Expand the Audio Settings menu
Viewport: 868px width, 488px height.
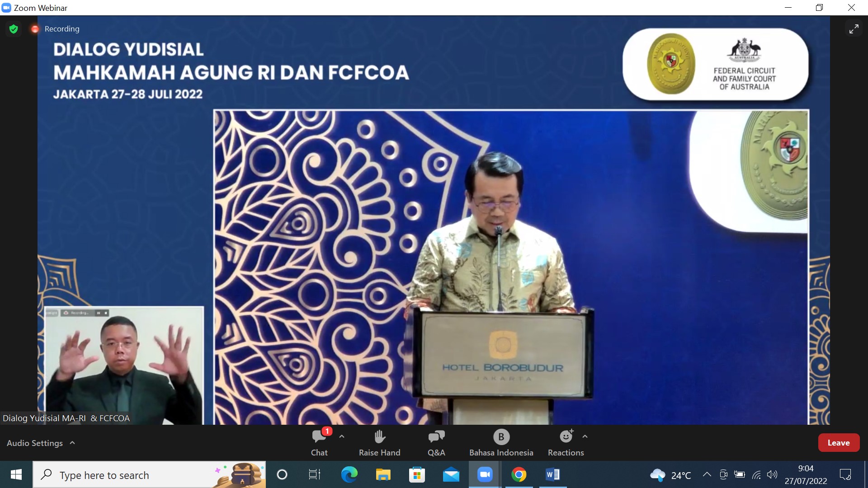click(72, 443)
